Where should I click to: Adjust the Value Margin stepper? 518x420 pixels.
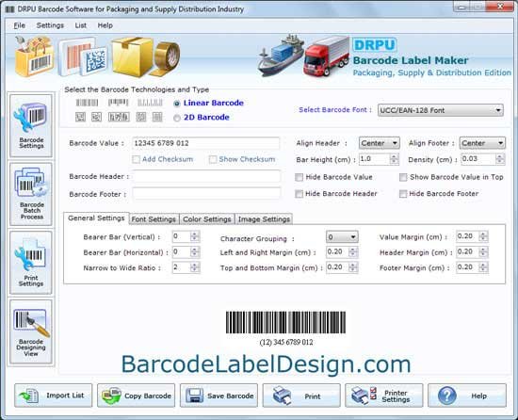483,236
